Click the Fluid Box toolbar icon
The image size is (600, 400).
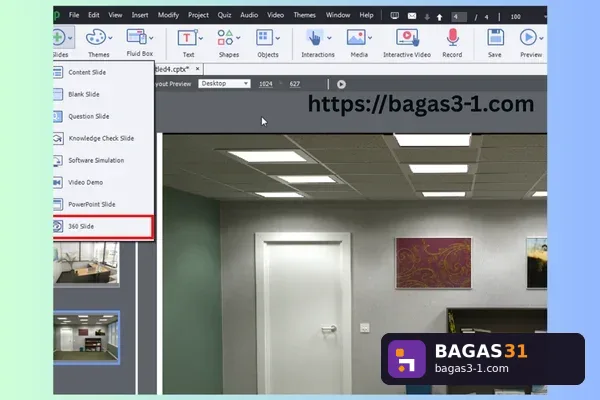click(x=136, y=37)
